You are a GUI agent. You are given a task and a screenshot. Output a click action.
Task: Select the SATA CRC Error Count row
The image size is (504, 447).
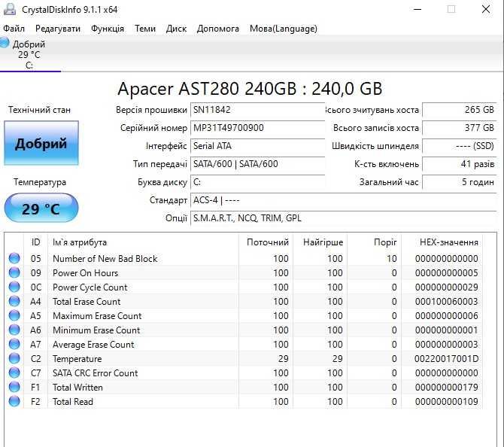tap(244, 373)
